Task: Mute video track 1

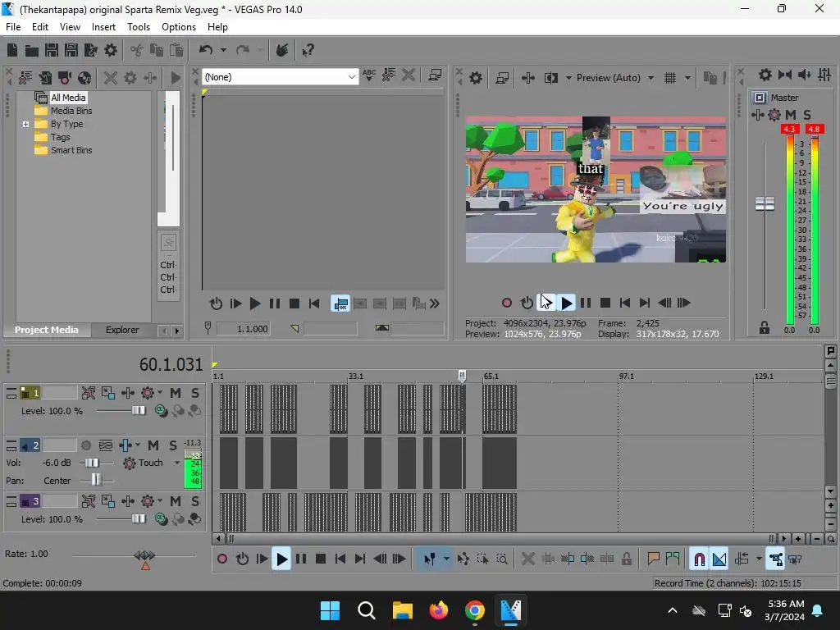Action: (176, 393)
